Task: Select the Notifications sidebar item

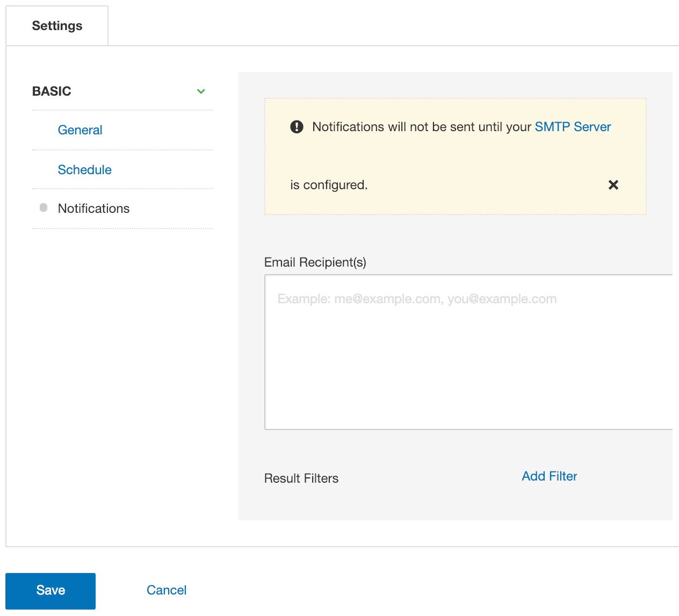Action: coord(93,209)
